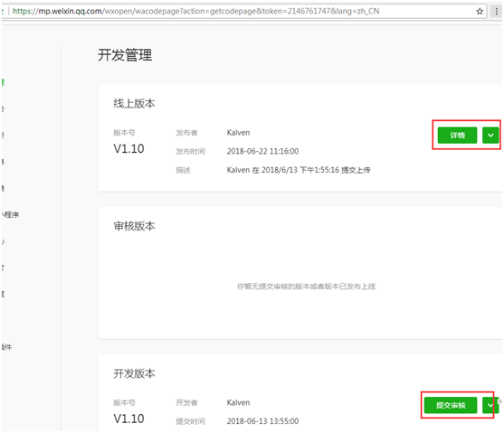The width and height of the screenshot is (504, 433).
Task: Click the empty review message 你暂无提交审核的版本
Action: pyautogui.click(x=307, y=287)
